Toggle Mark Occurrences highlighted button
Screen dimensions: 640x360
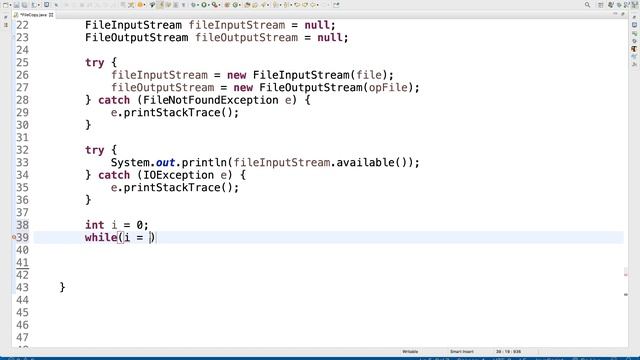161,5
